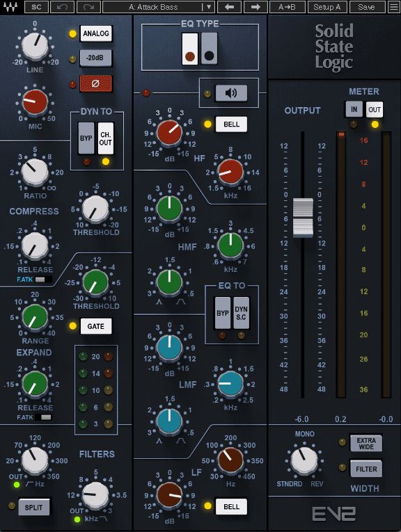
Task: Click the high-pass filter Hz knob
Action: tap(35, 460)
